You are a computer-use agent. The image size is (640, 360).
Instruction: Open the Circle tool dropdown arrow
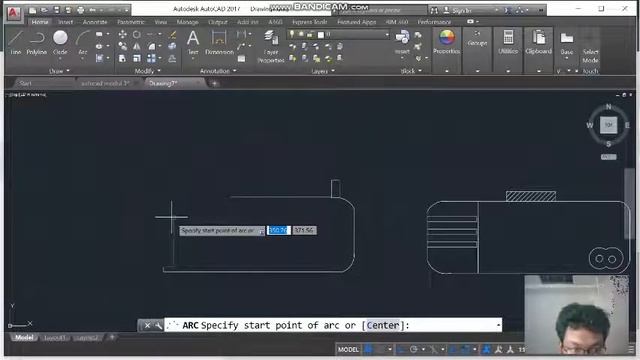click(60, 59)
